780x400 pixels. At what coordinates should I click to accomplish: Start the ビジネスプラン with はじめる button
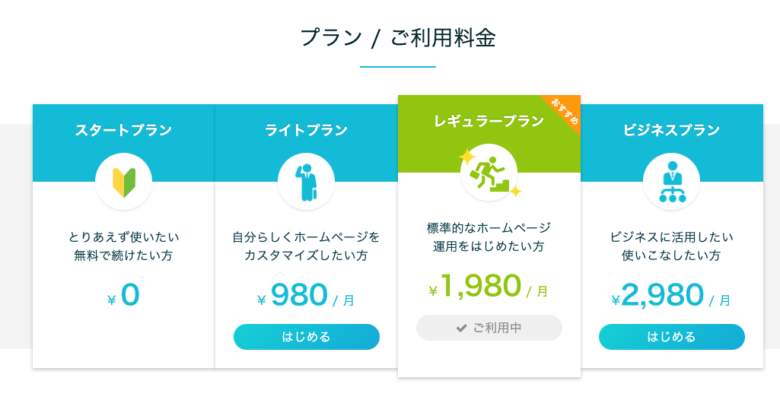672,337
